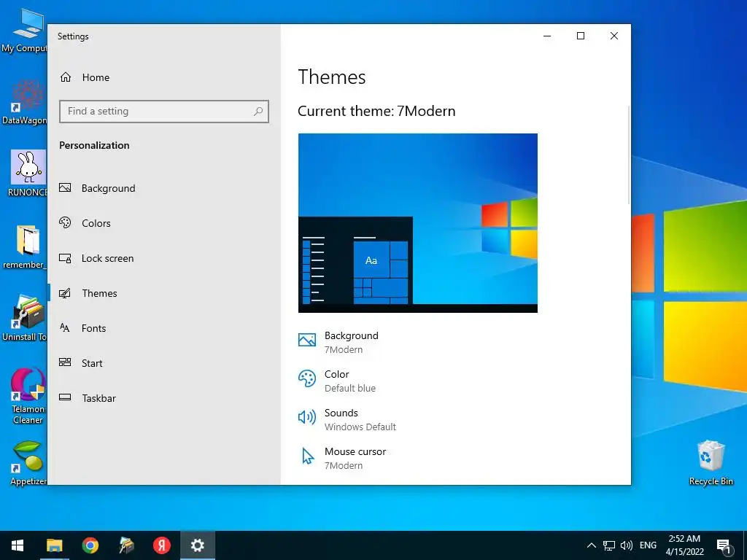The image size is (747, 560).
Task: Select the remember_ folder on desktop
Action: click(25, 246)
